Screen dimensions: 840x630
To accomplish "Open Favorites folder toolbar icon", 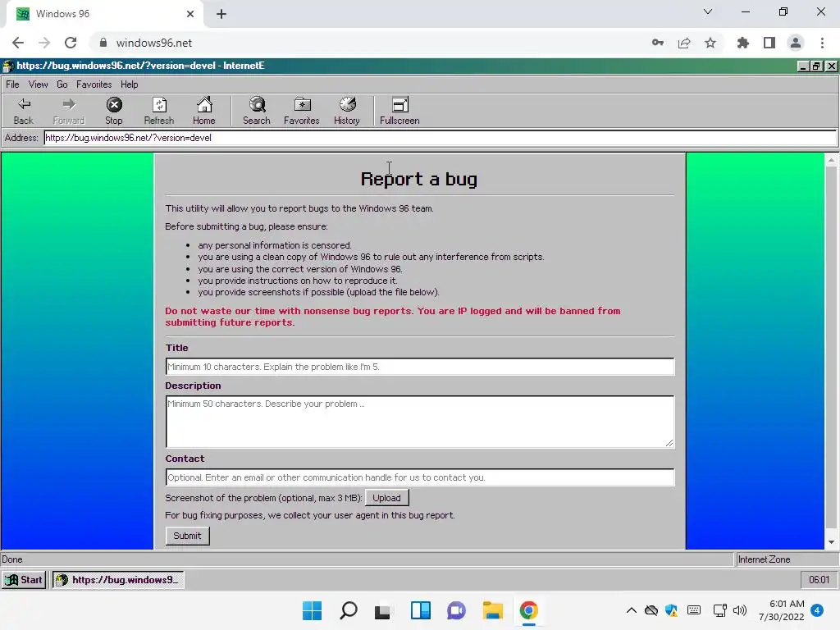I will click(x=302, y=111).
